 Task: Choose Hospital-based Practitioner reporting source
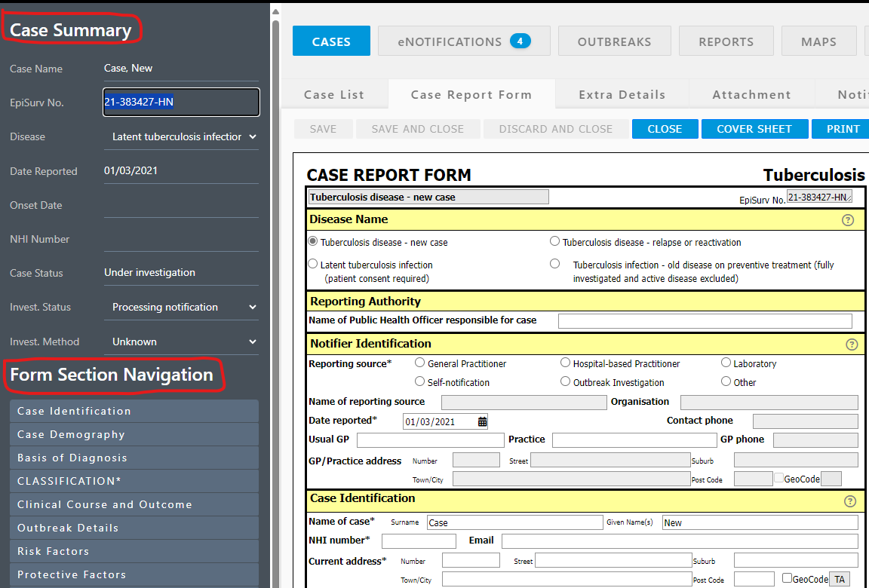coord(565,363)
